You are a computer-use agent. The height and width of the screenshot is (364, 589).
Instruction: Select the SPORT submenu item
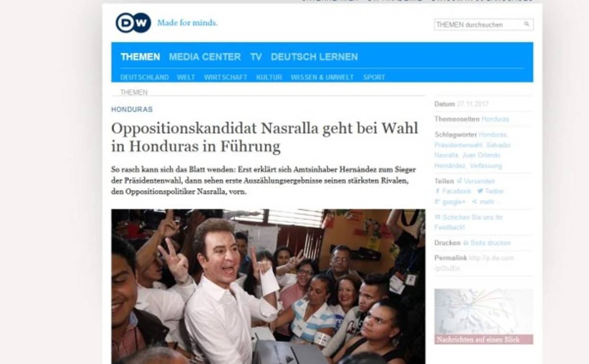[374, 77]
